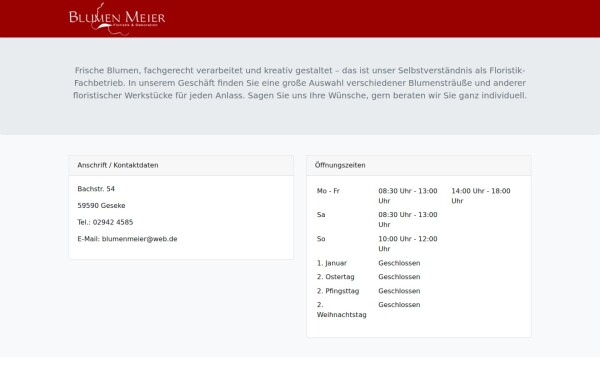
Task: Click the afternoon hours 14:00 Uhr - 18:00 Uhr
Action: (x=481, y=196)
